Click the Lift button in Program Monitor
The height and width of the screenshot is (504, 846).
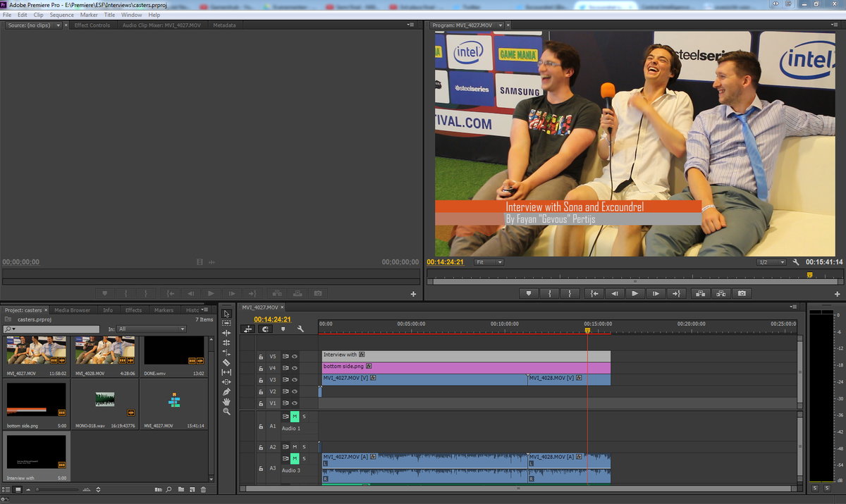700,293
